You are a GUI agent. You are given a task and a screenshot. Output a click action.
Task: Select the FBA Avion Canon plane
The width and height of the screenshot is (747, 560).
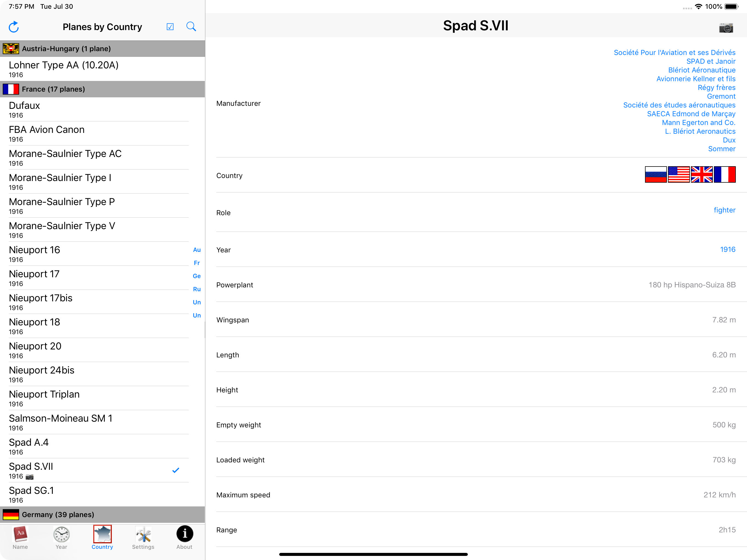click(102, 133)
